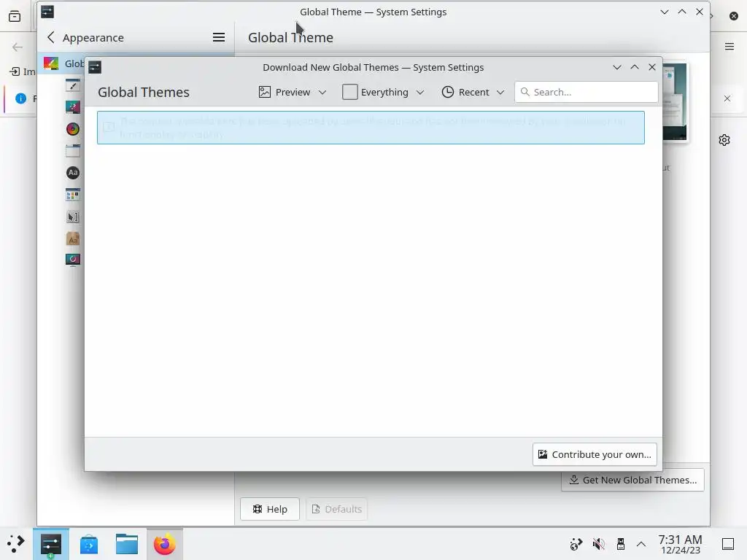Dismiss the notice with X in the right background window

[x=727, y=98]
